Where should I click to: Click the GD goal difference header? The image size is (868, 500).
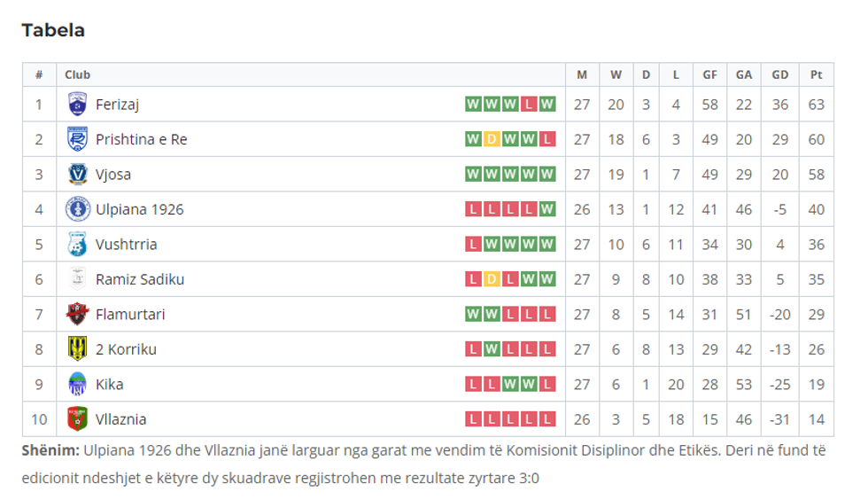click(779, 75)
